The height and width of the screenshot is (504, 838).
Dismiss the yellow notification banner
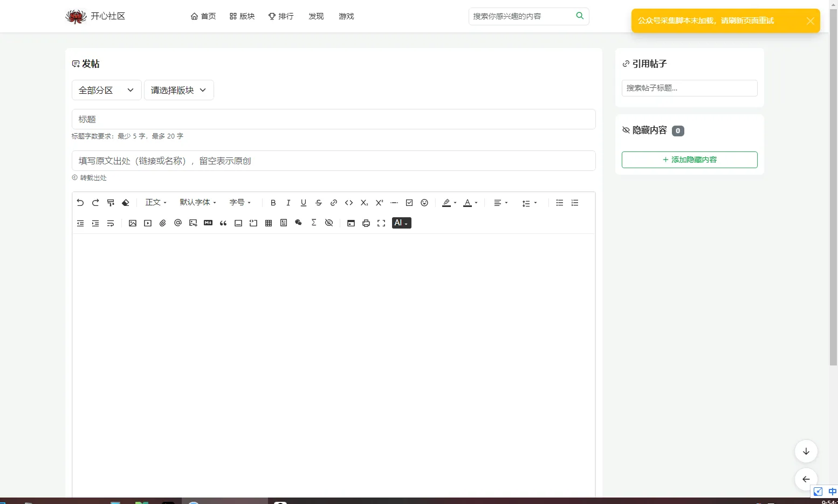pos(810,21)
